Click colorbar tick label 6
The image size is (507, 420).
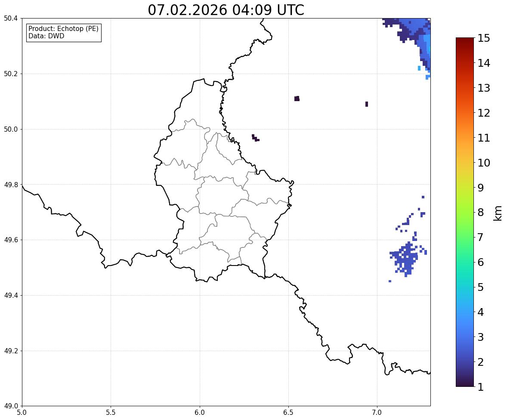tap(481, 262)
